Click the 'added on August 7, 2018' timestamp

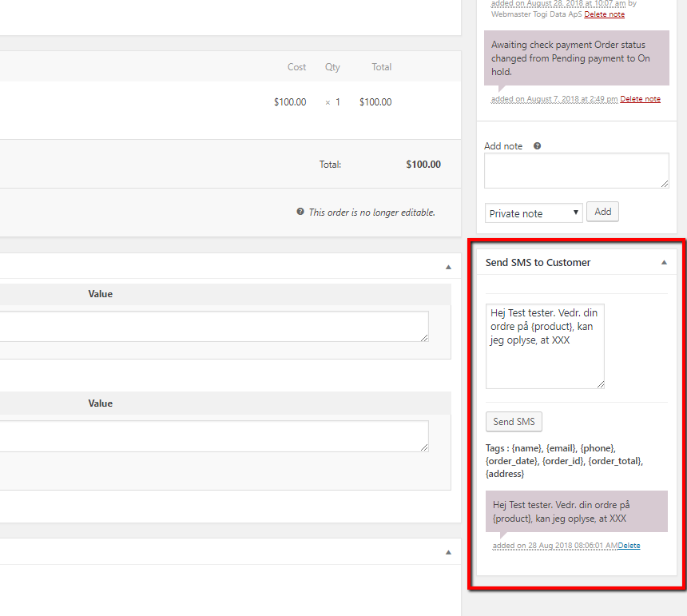pos(554,99)
